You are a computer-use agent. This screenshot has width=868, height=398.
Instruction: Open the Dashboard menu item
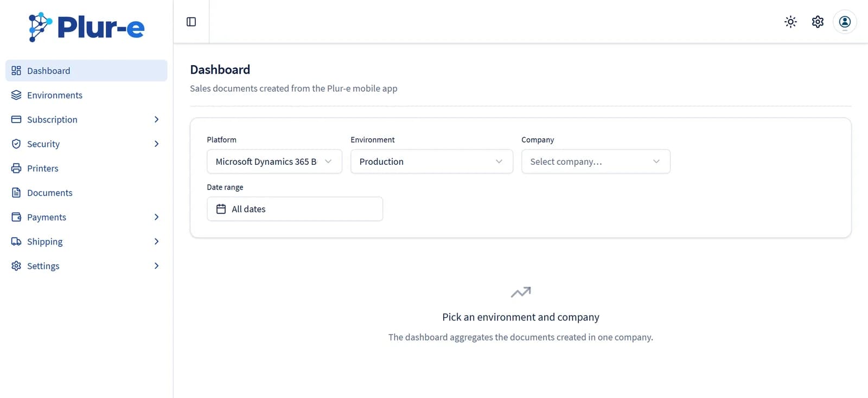pos(86,70)
